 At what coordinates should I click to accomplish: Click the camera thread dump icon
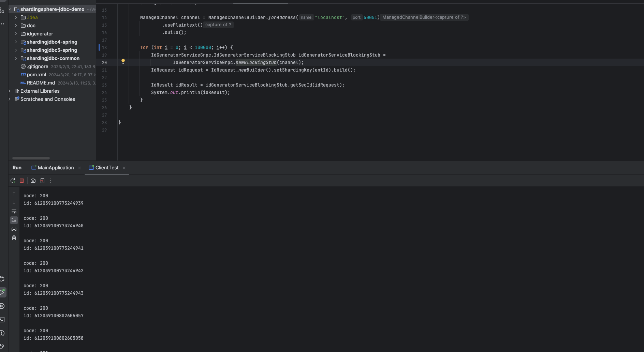(x=33, y=181)
